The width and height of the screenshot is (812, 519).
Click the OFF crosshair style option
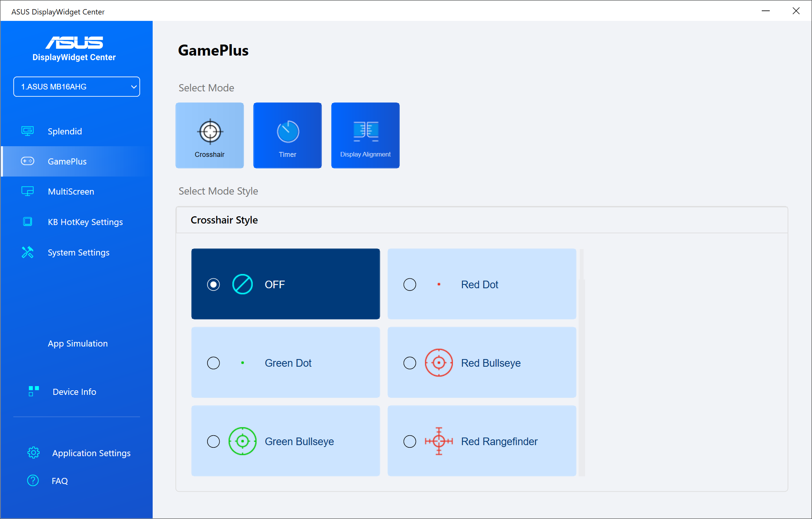click(286, 284)
